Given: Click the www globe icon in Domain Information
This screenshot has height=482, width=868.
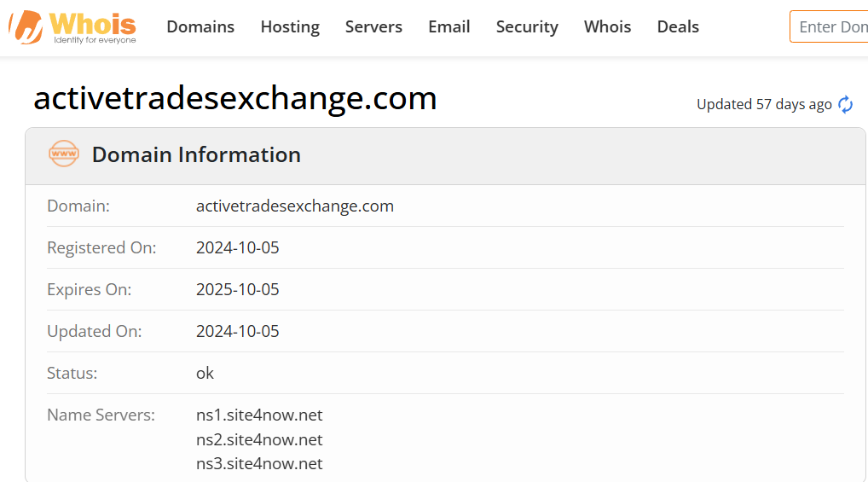Looking at the screenshot, I should (64, 154).
